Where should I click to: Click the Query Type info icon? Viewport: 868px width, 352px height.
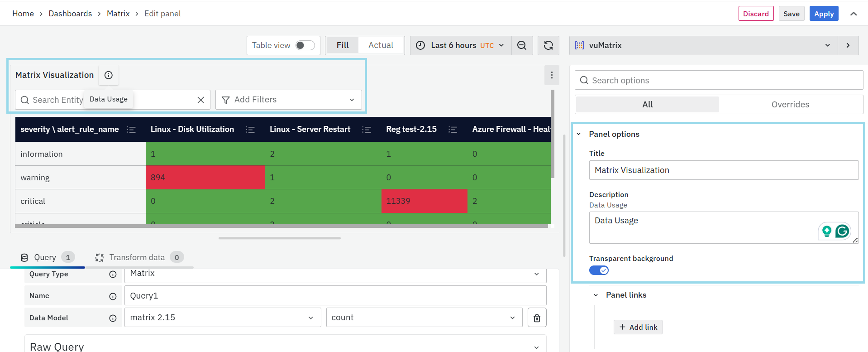point(113,275)
